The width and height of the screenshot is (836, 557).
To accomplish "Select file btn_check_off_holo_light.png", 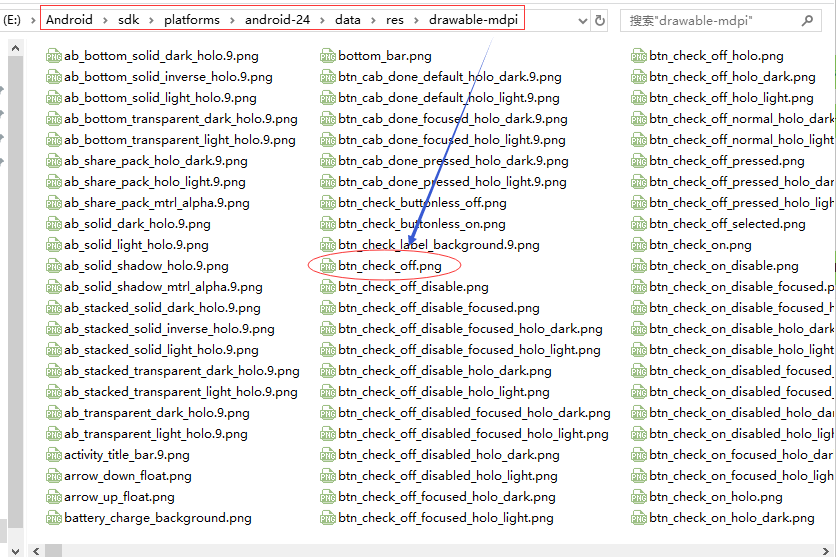I will (x=722, y=98).
